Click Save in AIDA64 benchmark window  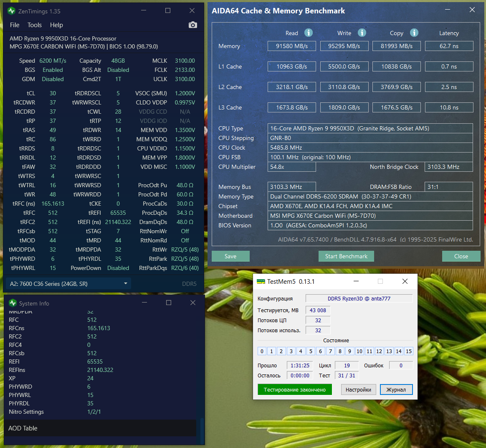pyautogui.click(x=230, y=256)
